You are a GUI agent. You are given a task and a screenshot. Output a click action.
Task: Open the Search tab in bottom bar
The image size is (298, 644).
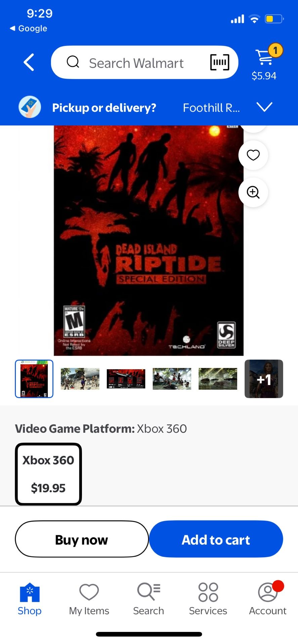(x=148, y=599)
